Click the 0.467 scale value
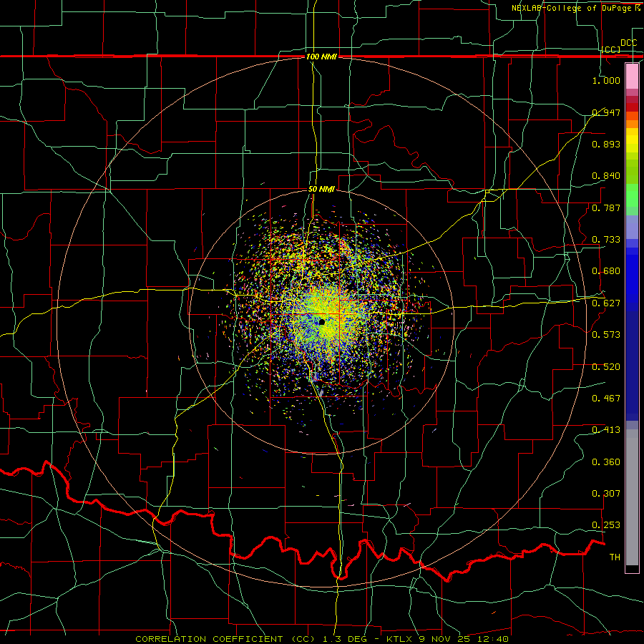Screen dimensions: 644x644 click(606, 399)
